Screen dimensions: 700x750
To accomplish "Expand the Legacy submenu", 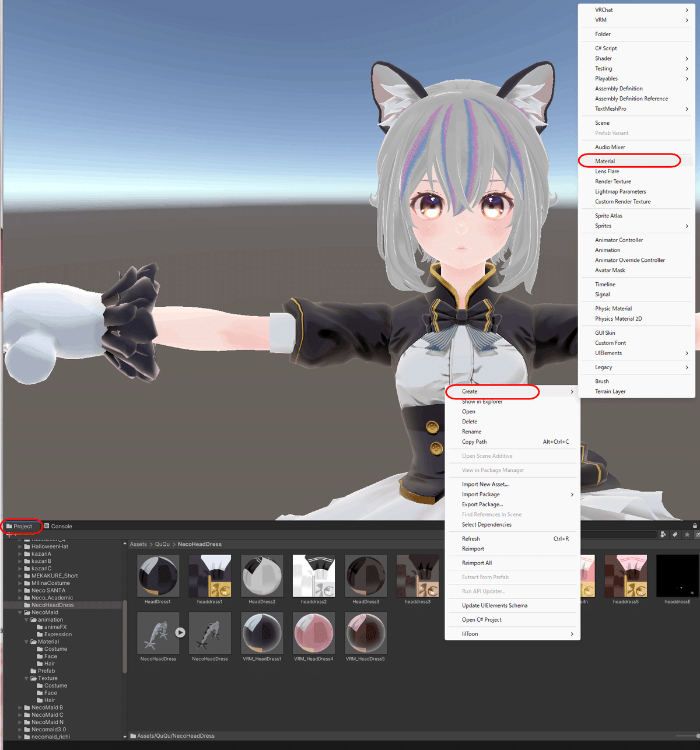I will pyautogui.click(x=636, y=367).
